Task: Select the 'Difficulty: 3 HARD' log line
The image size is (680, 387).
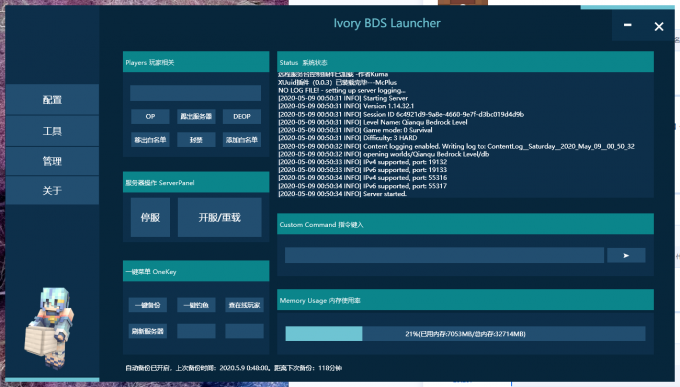Action: (x=348, y=138)
